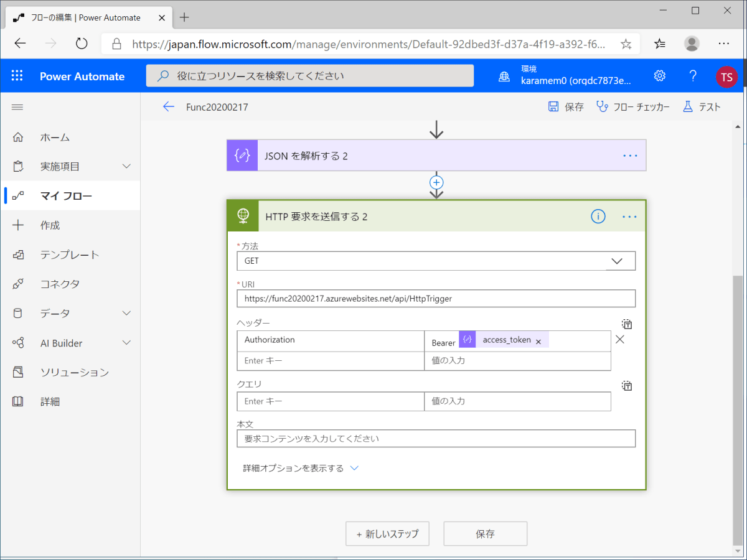The height and width of the screenshot is (560, 747).
Task: Expand the データ menu chevron
Action: point(126,313)
